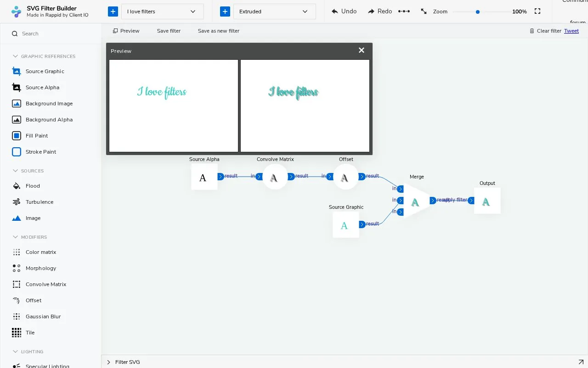Open the layout options icon beside Redo

404,11
